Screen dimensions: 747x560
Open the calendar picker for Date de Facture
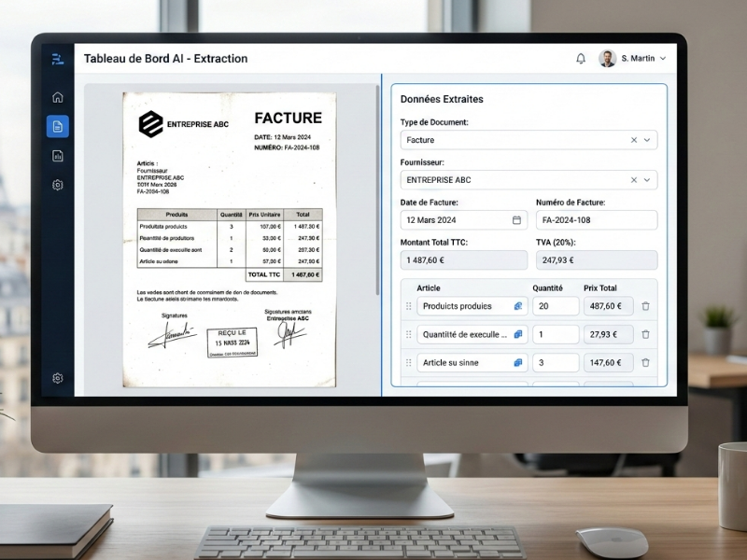(x=516, y=220)
